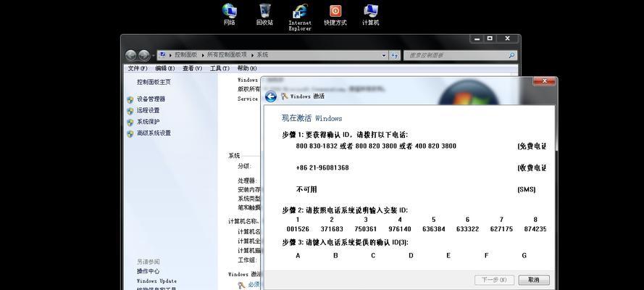Click the 所有控制面板项 breadcrumb segment

(x=227, y=54)
